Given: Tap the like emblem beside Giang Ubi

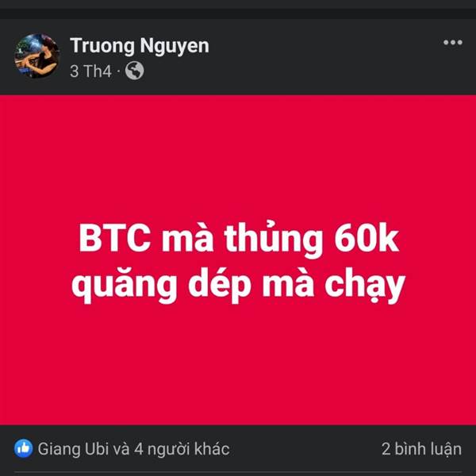Looking at the screenshot, I should (23, 448).
